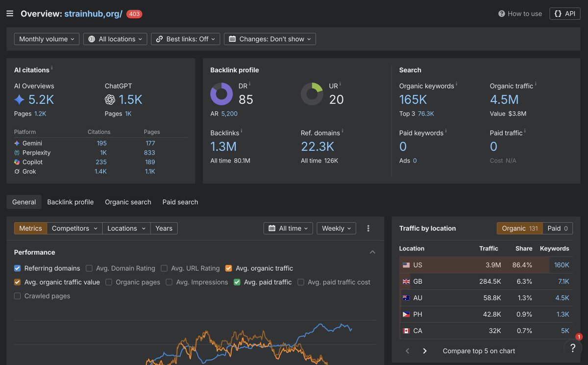Click the Paid traffic info icon

[x=525, y=131]
